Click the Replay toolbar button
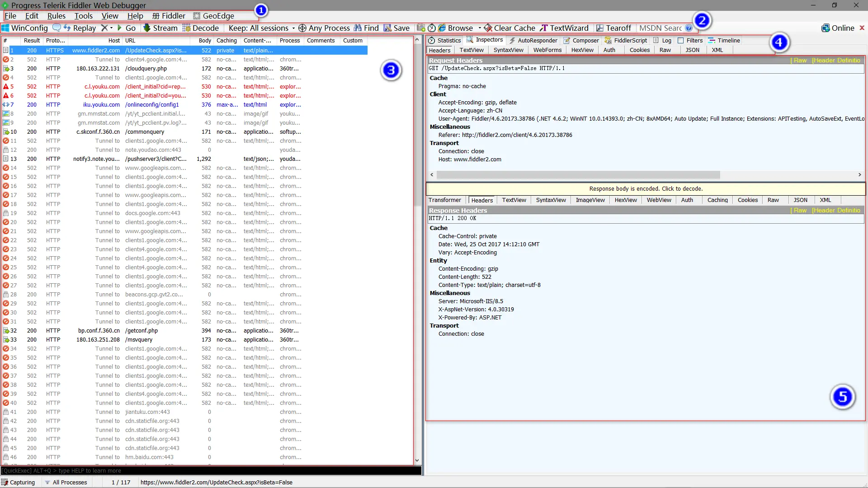Viewport: 868px width, 488px height. [x=80, y=28]
